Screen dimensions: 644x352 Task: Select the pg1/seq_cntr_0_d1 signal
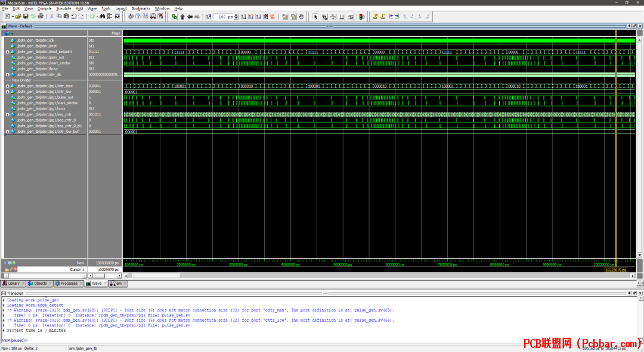[49, 126]
